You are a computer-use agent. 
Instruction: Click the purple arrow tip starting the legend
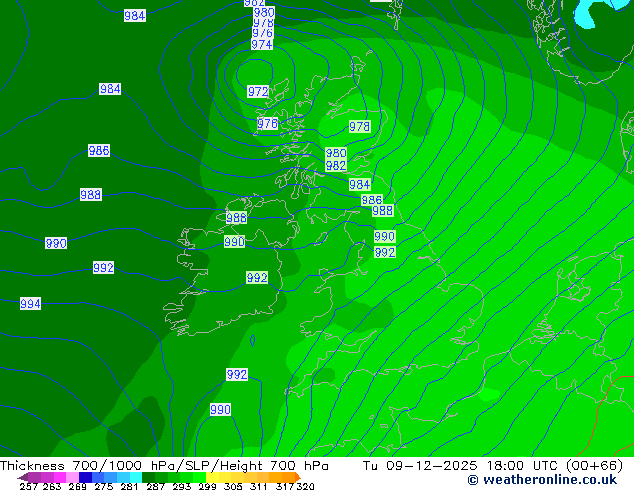click(x=23, y=477)
